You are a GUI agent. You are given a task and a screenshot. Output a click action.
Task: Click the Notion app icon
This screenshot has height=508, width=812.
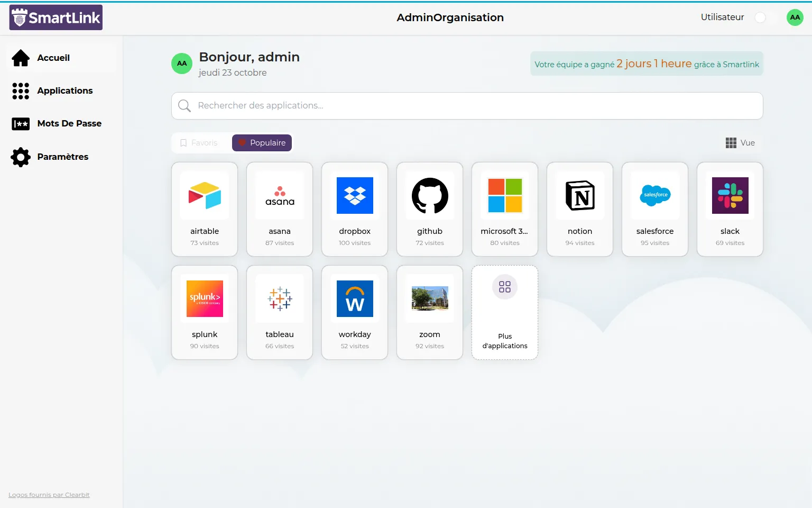point(580,196)
